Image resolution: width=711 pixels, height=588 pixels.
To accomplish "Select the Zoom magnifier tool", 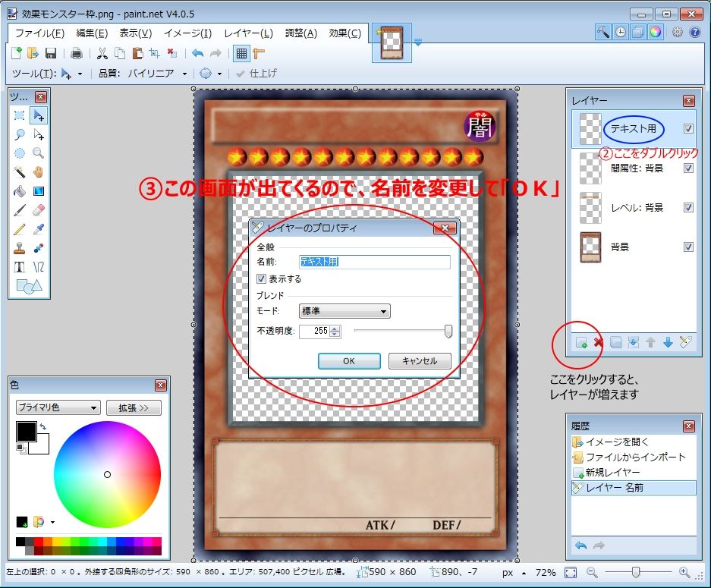I will pyautogui.click(x=39, y=153).
